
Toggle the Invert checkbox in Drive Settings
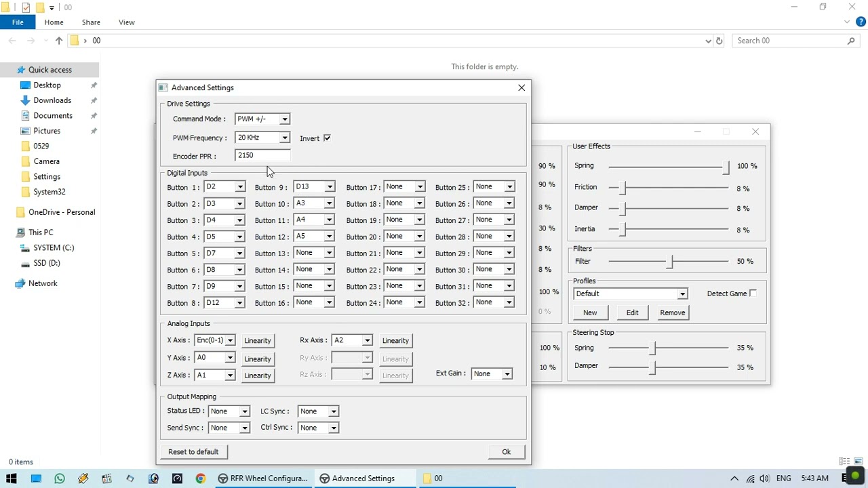click(x=327, y=138)
